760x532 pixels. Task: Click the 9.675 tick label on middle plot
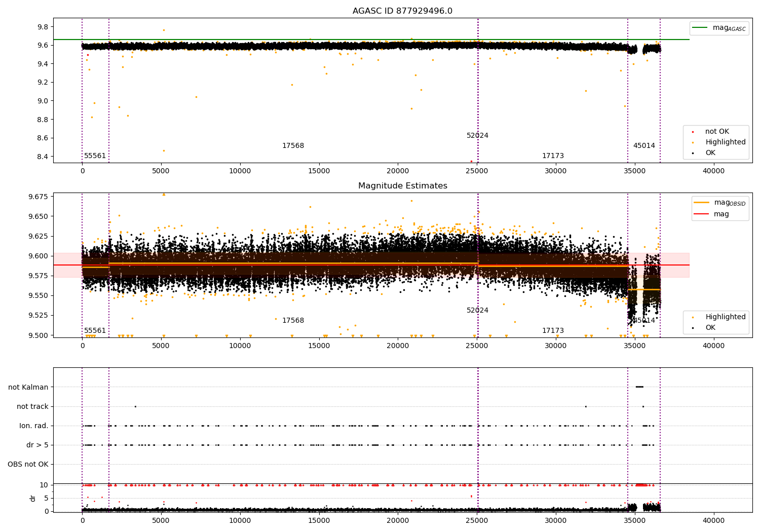(37, 197)
